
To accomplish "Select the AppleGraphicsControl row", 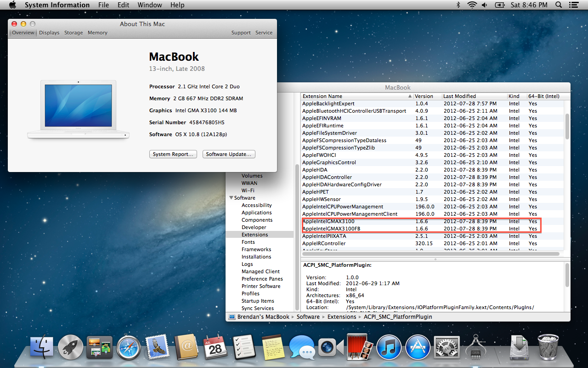I will pos(432,162).
